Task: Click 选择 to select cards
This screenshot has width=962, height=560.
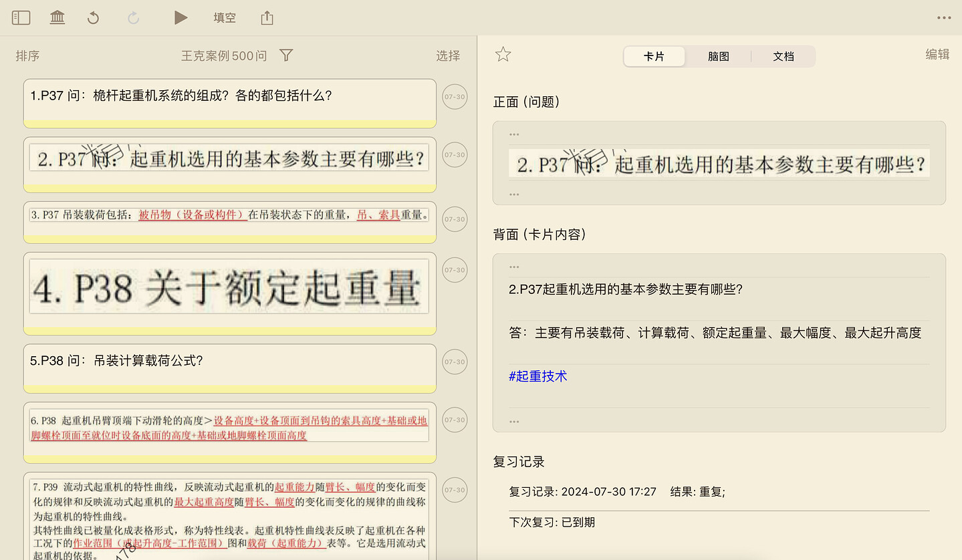Action: click(448, 56)
